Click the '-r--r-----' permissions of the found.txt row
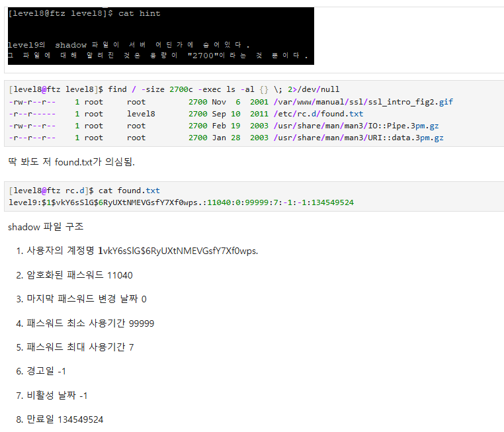The width and height of the screenshot is (504, 432). [x=32, y=114]
